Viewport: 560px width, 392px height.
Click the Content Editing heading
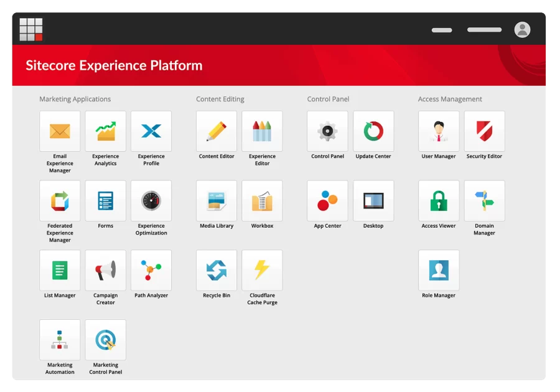tap(220, 99)
